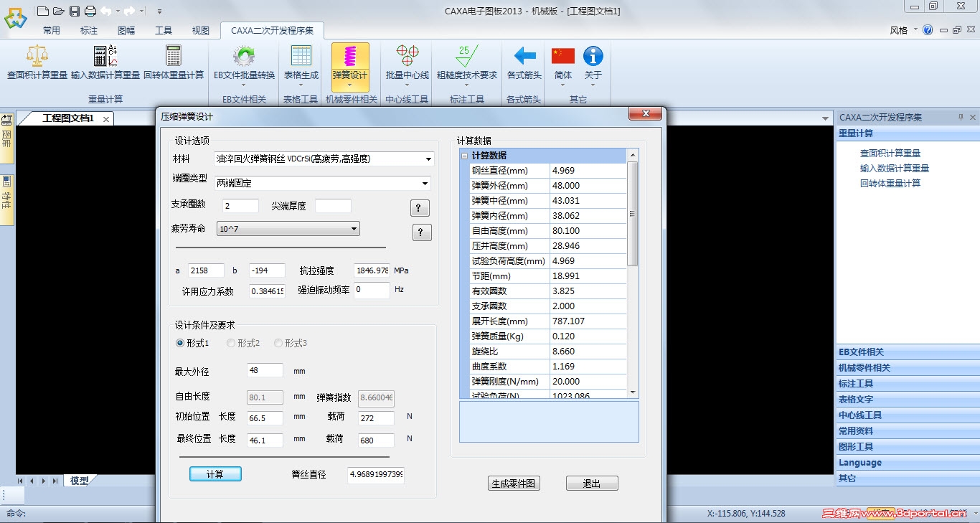980x523 pixels.
Task: Click the 尖端厚度 input field
Action: [x=333, y=206]
